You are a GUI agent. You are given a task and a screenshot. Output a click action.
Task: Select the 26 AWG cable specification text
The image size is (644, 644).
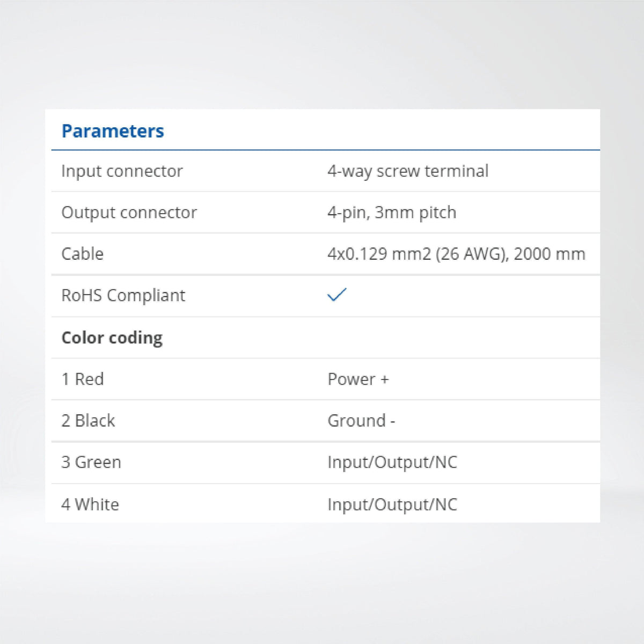pos(456,253)
